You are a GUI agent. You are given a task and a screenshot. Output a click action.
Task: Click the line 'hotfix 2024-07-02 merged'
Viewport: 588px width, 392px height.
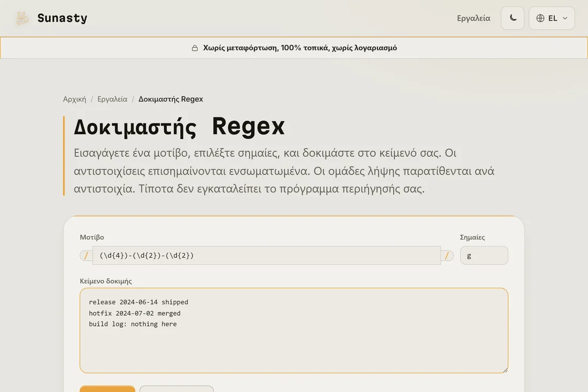pyautogui.click(x=135, y=313)
